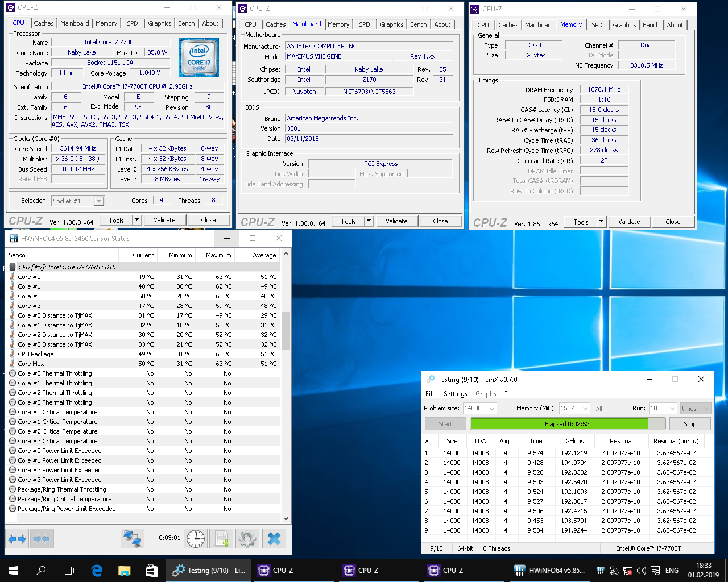Expand Tools dropdown arrow in CPU-Z memory window
The image size is (728, 582).
coord(601,222)
